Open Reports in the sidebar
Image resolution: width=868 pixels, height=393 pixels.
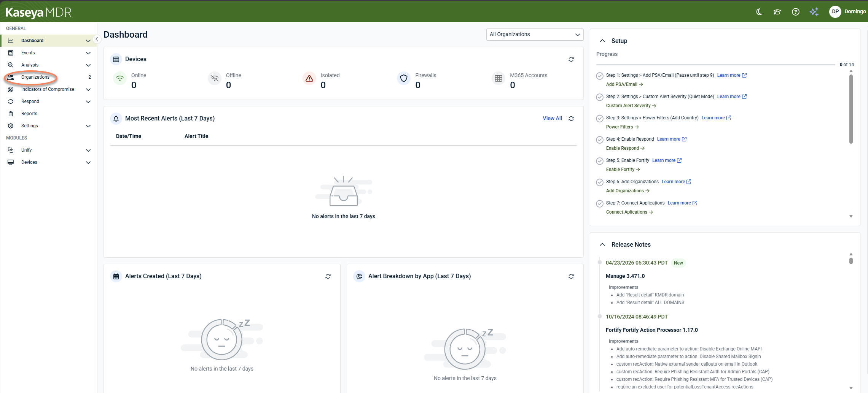click(49, 114)
